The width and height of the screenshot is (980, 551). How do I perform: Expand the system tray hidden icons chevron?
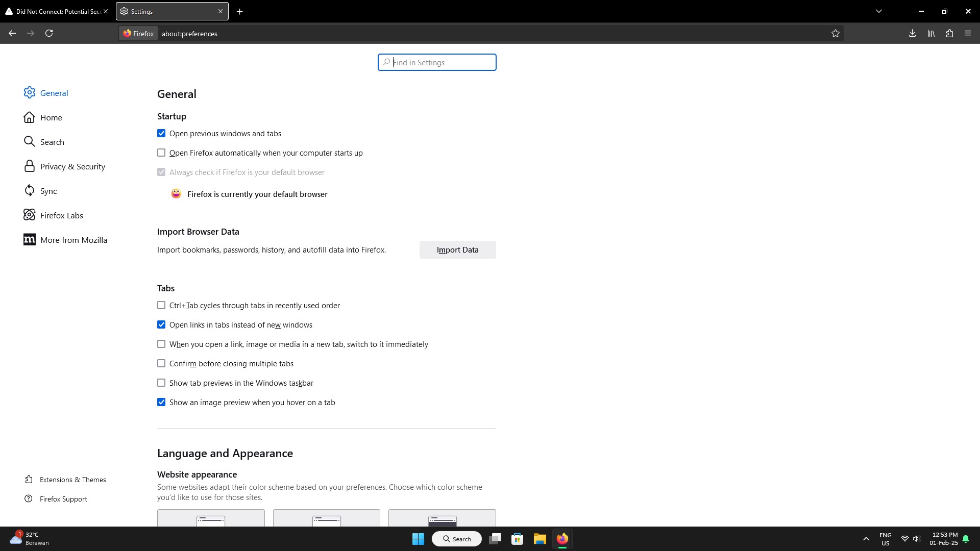866,539
